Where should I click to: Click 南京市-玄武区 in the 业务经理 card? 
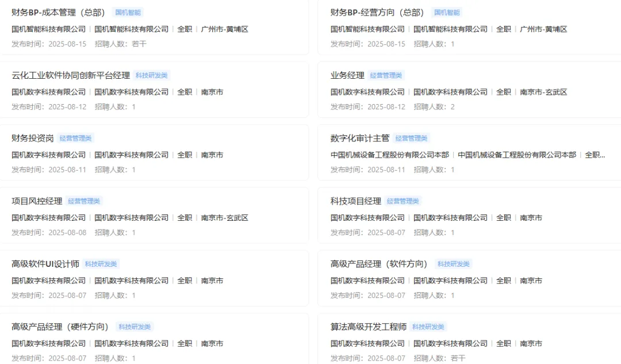pos(543,92)
